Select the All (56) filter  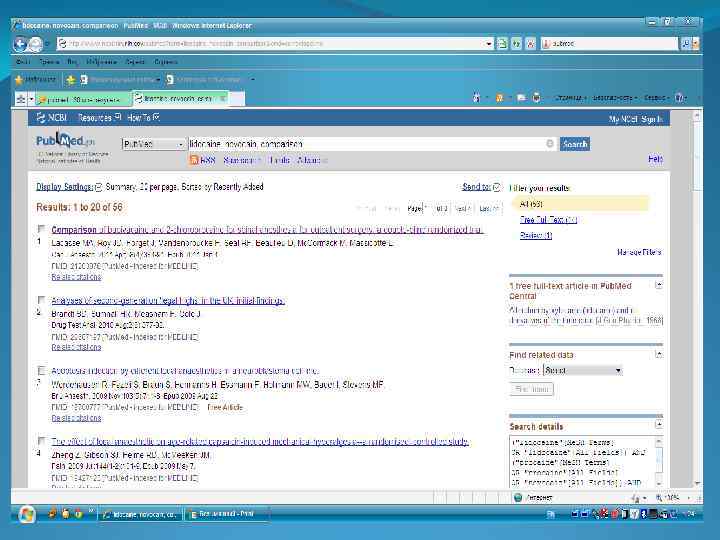[x=580, y=204]
